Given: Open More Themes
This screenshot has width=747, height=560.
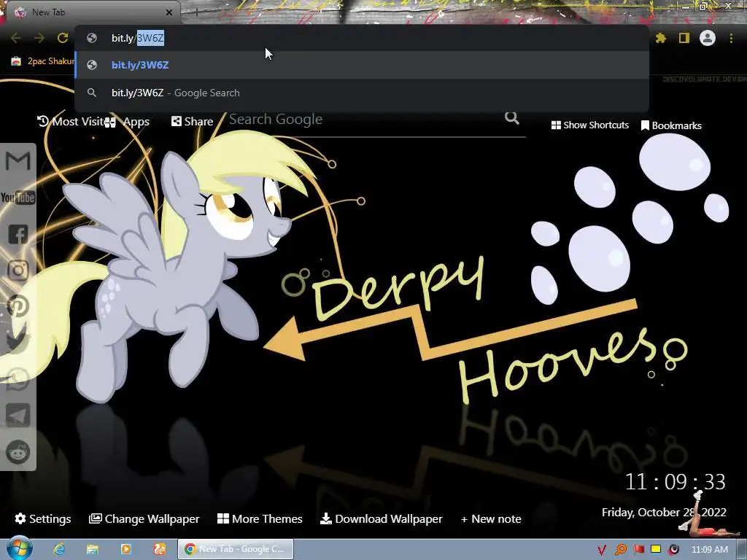Looking at the screenshot, I should pos(260,518).
